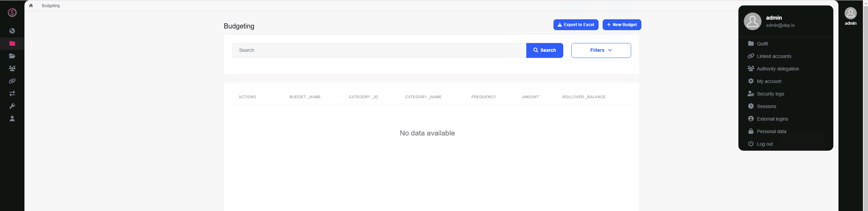
Task: Open the wrench tools sidebar icon
Action: [x=12, y=106]
